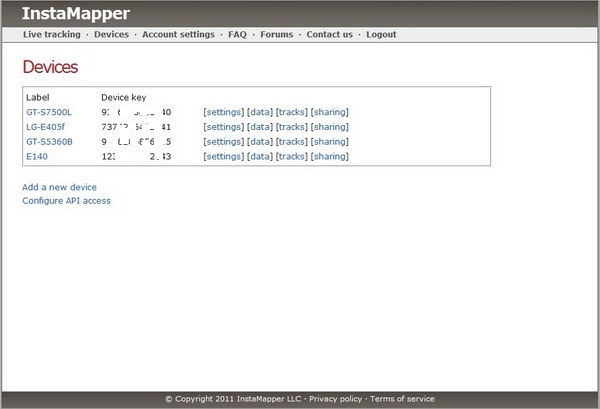
Task: Visit the Forums link
Action: tap(277, 34)
